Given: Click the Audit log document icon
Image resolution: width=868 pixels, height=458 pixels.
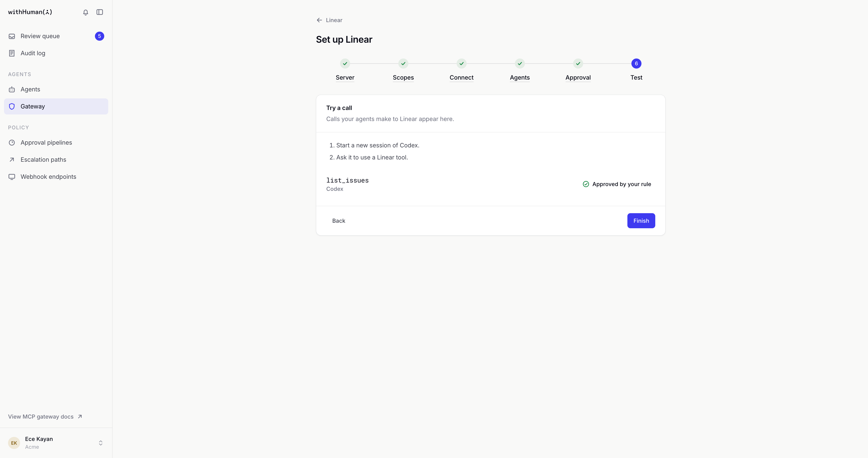Looking at the screenshot, I should point(12,53).
